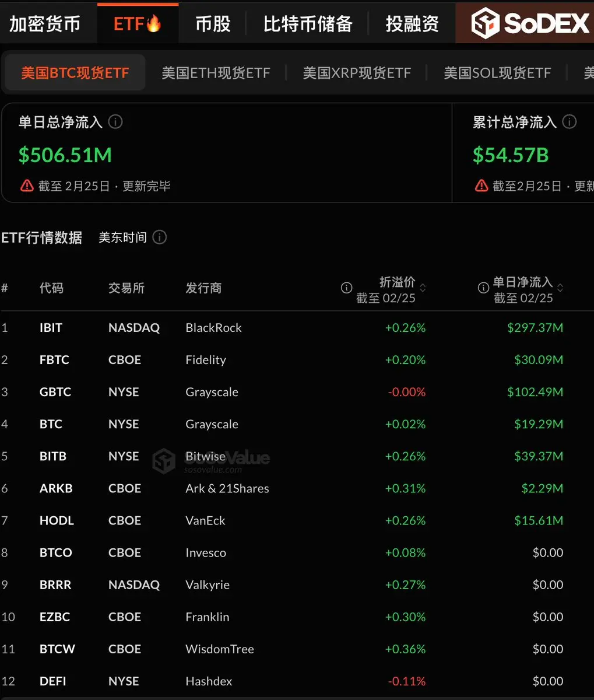Viewport: 594px width, 700px height.
Task: Open the BTC ticker by Grayscale
Action: [x=51, y=424]
